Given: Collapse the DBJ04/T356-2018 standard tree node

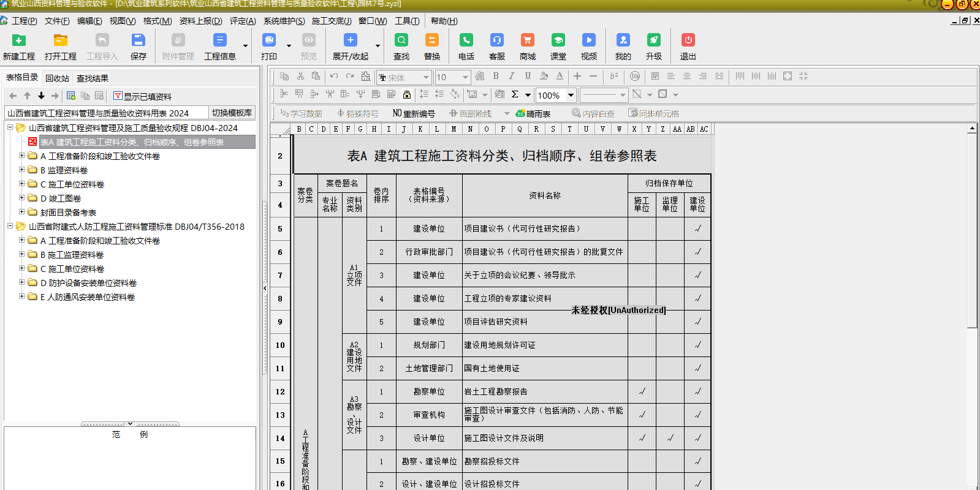Looking at the screenshot, I should pos(10,226).
